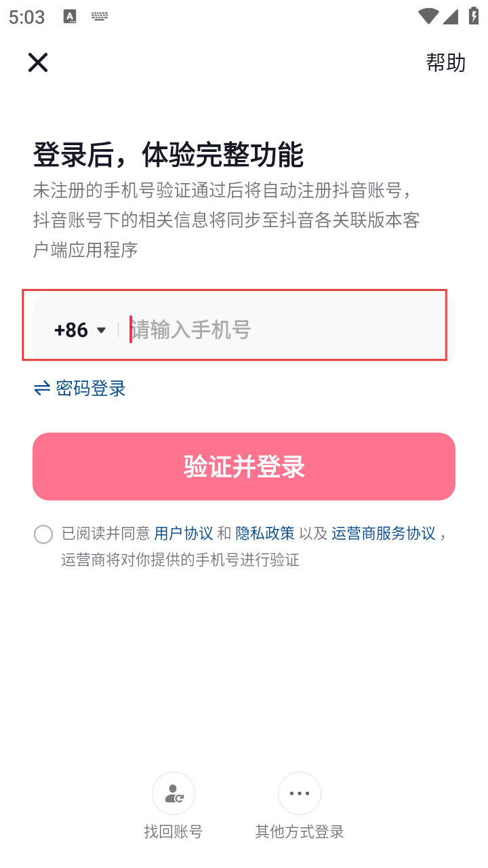
Task: Open the 隐私政策 link
Action: point(265,534)
